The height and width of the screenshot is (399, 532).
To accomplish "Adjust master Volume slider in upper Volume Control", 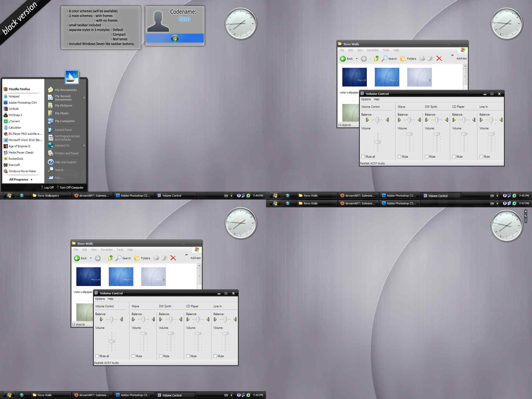I will [377, 142].
